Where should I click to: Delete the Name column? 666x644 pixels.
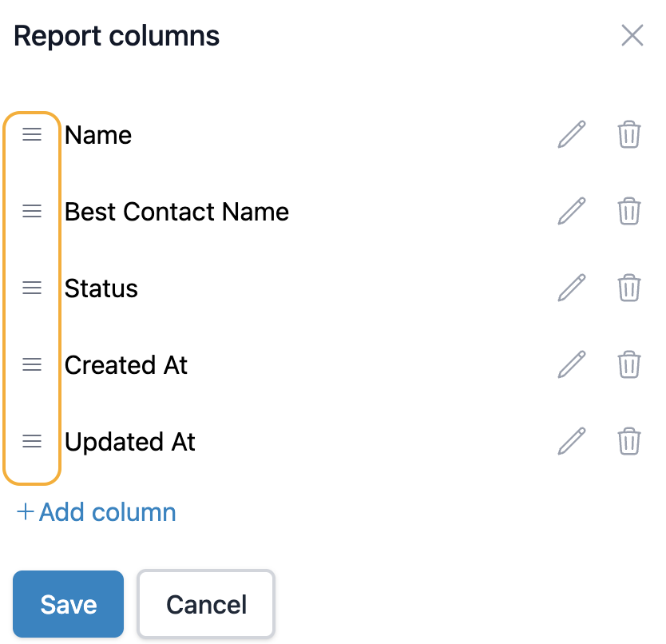point(629,135)
